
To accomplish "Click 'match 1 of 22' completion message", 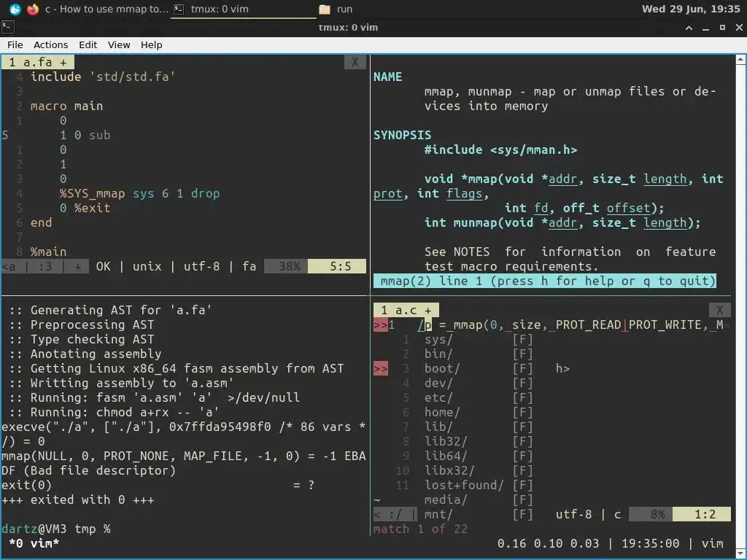I will [x=421, y=529].
